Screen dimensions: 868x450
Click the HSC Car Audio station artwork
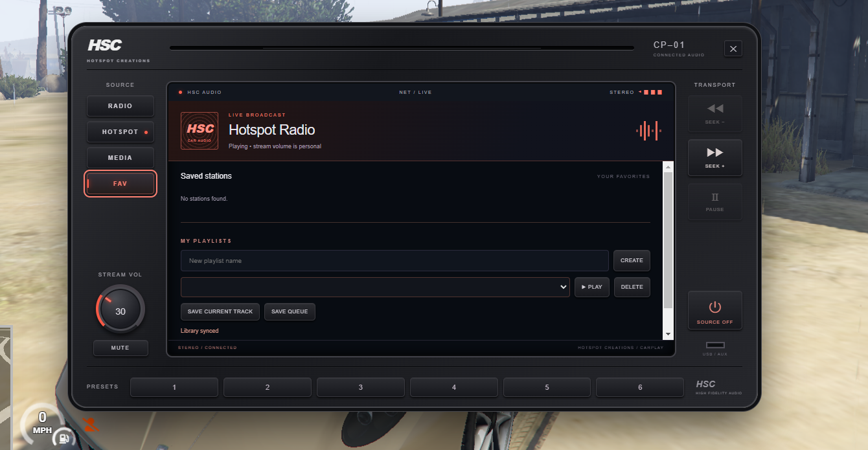tap(200, 131)
